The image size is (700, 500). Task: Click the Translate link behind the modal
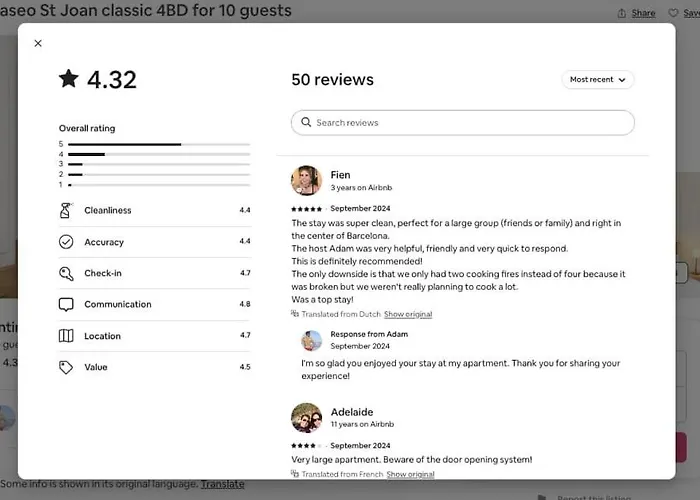[222, 484]
